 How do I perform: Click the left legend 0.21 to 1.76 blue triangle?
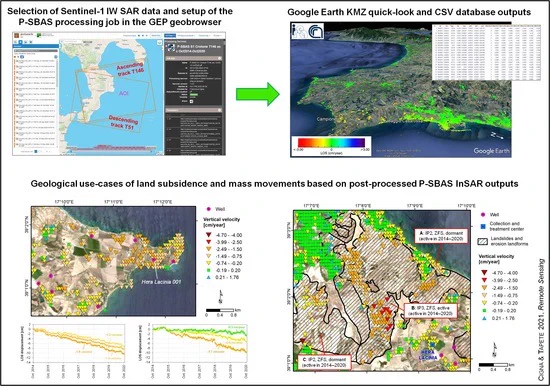coord(208,277)
